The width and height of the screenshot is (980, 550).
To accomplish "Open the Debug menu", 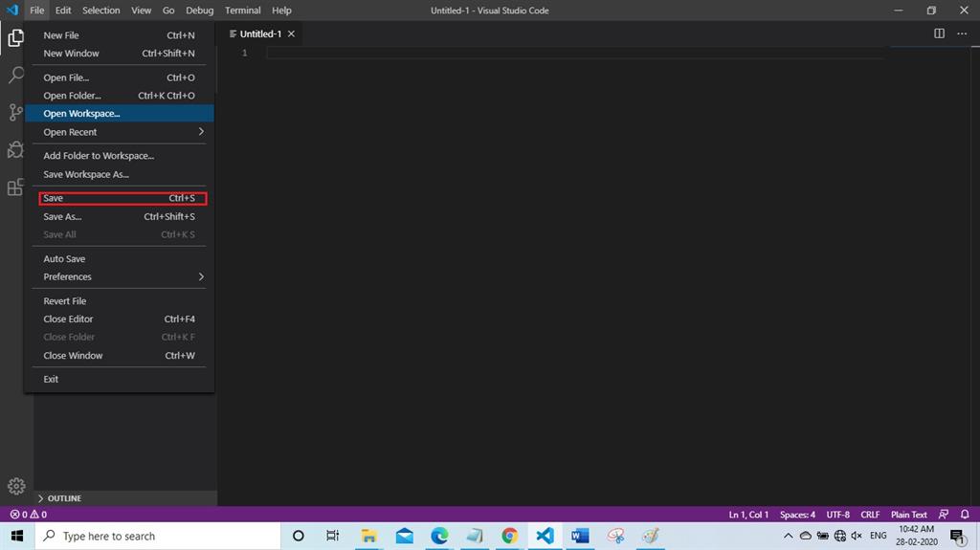I will coord(199,10).
